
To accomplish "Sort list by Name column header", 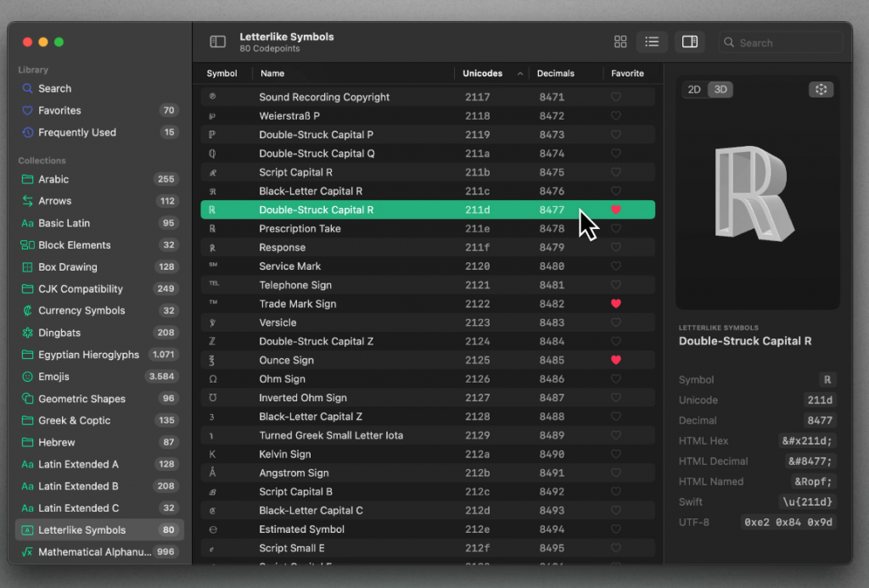I will tap(272, 74).
